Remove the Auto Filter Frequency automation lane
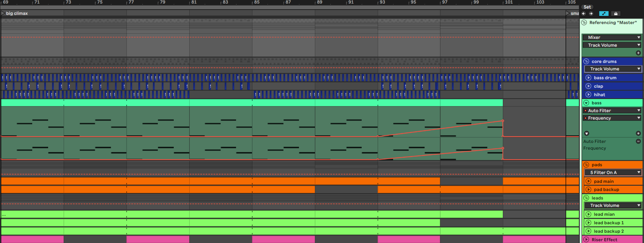Screen dimensions: 644x243 coord(638,141)
